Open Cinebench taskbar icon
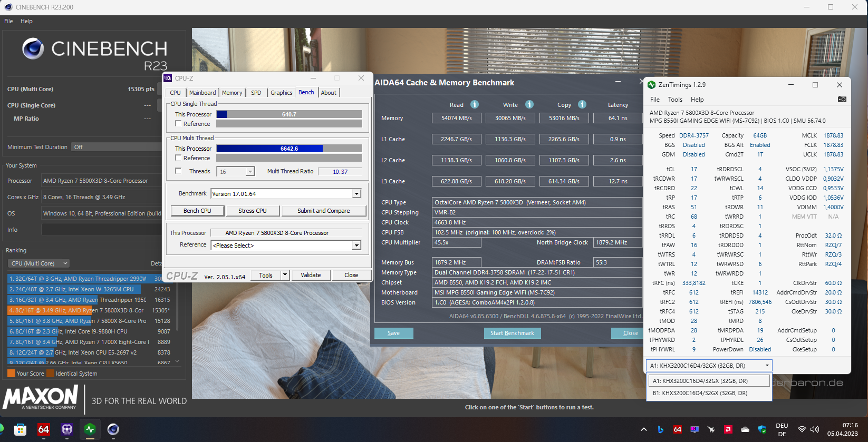This screenshot has height=442, width=868. click(113, 429)
